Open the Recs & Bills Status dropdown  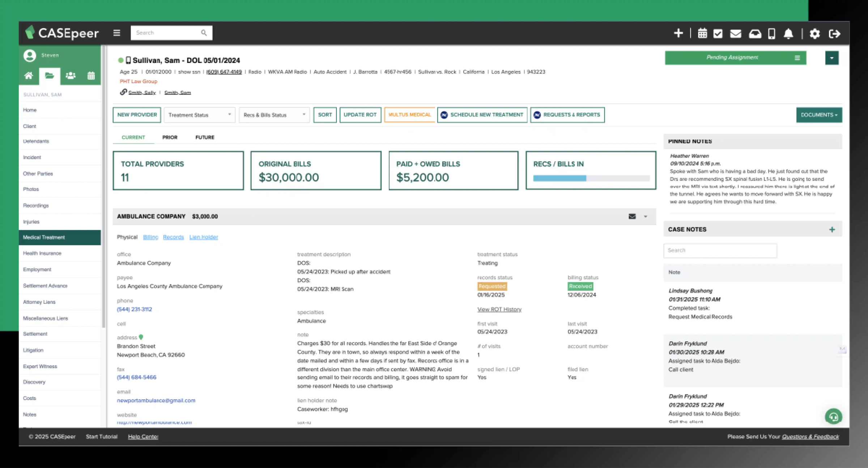(274, 115)
